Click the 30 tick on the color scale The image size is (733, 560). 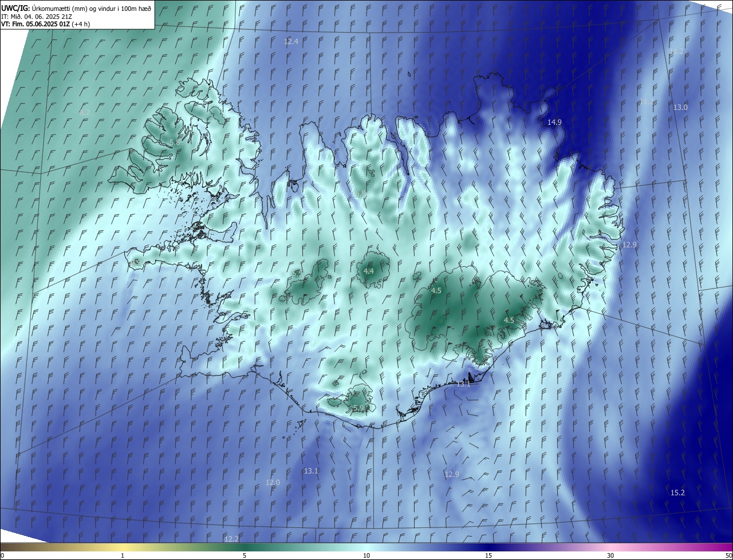point(610,555)
